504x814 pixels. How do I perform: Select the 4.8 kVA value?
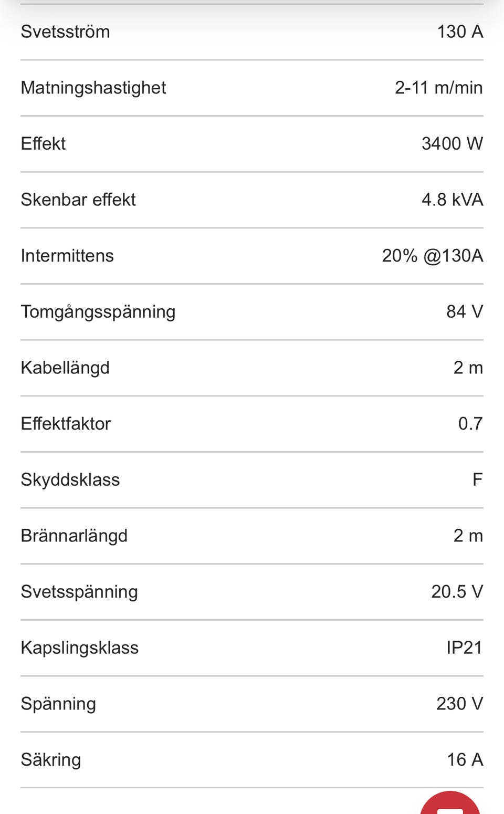[x=452, y=200]
